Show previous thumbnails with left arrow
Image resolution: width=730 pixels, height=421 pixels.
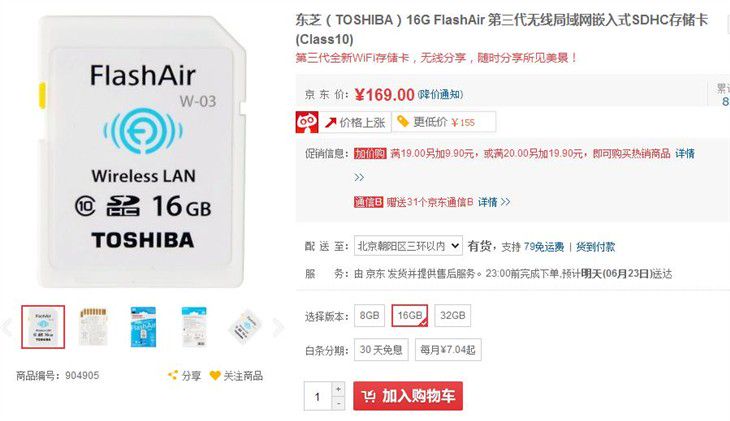[x=7, y=327]
